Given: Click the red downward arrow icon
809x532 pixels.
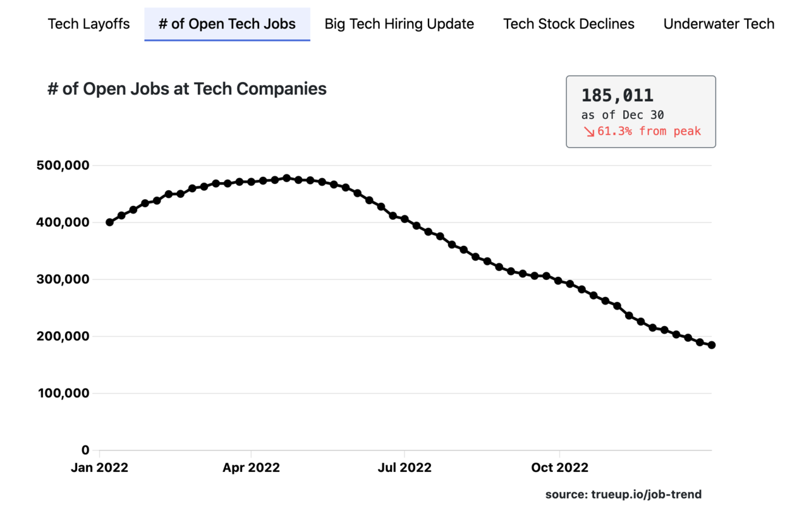Looking at the screenshot, I should [x=589, y=131].
